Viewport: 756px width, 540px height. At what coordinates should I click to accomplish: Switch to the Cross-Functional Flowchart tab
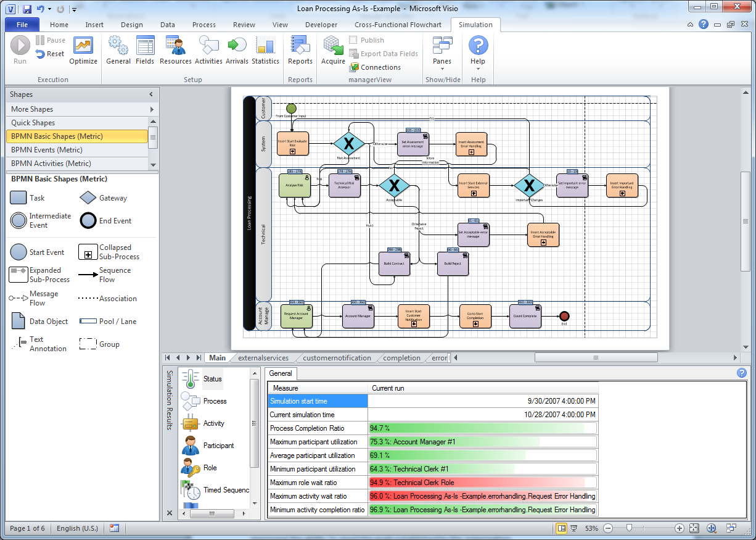(x=398, y=25)
